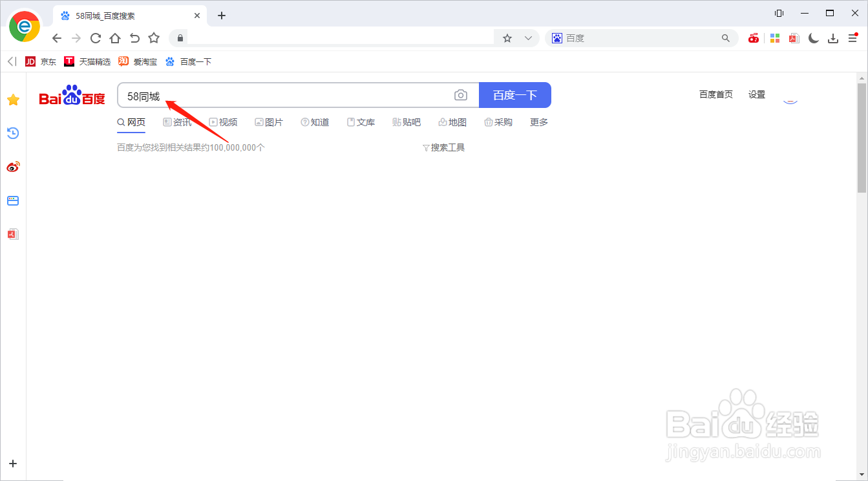Collapse the bookmarks bar arrow
Viewport: 868px width, 481px height.
[12, 61]
